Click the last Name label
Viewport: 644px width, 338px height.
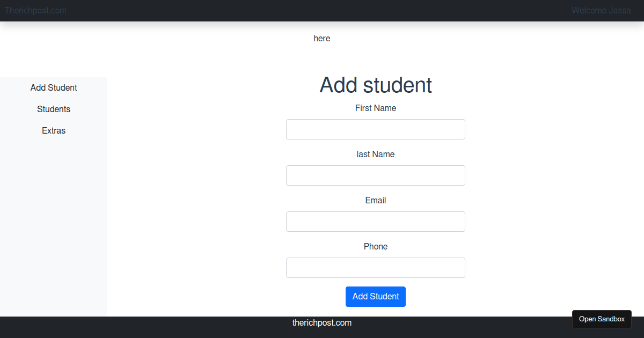376,154
